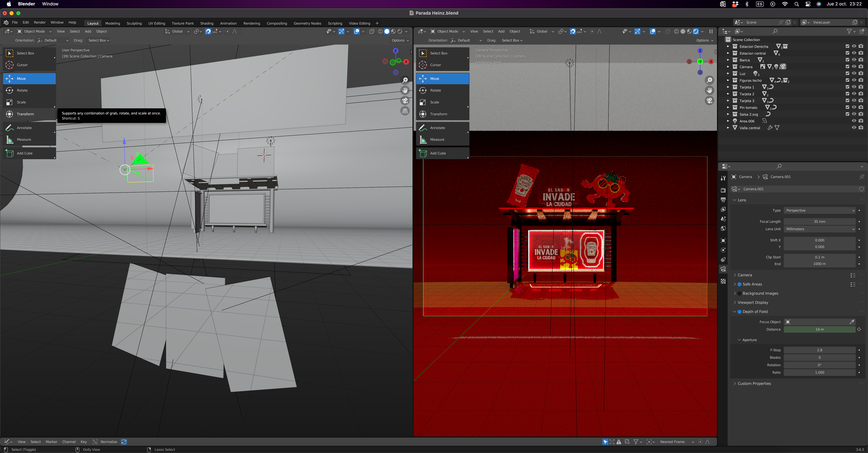
Task: Open lens Type Perspective dropdown
Action: 819,210
